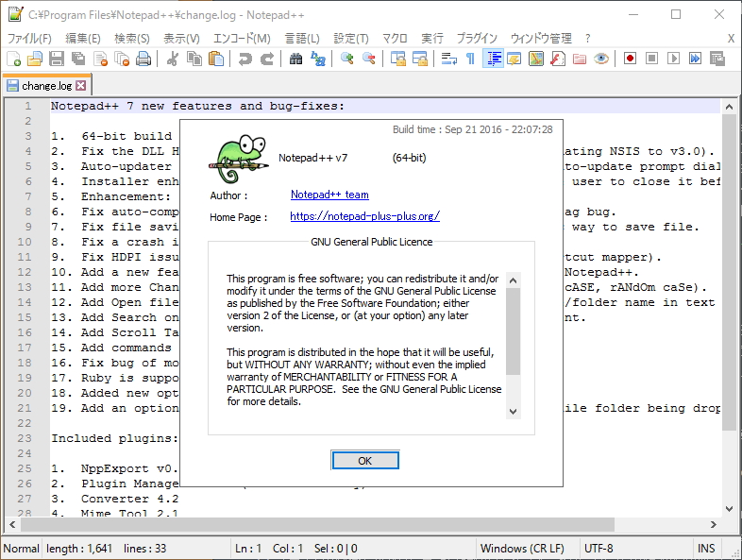This screenshot has height=560, width=742.
Task: Click the editor horizontal scroll left arrow
Action: coord(12,524)
